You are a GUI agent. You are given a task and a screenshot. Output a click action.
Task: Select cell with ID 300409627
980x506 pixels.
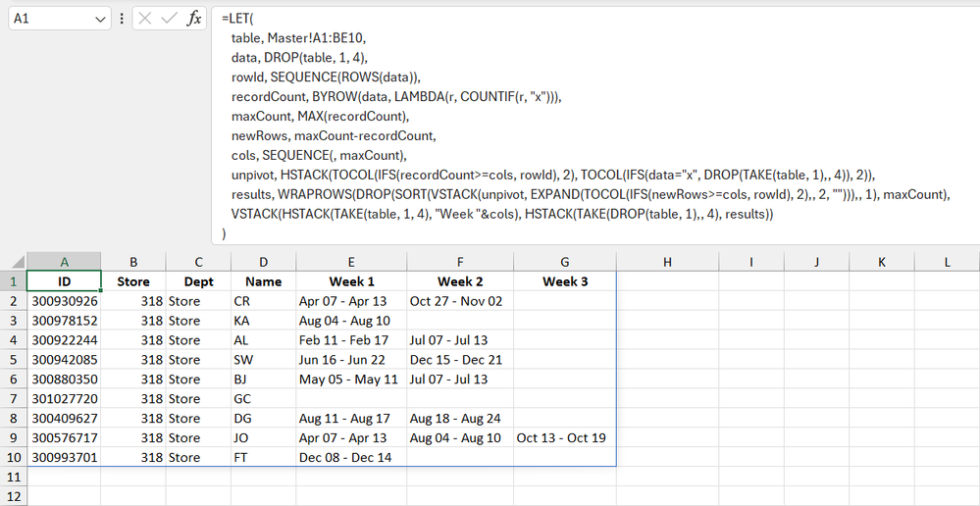click(x=64, y=419)
